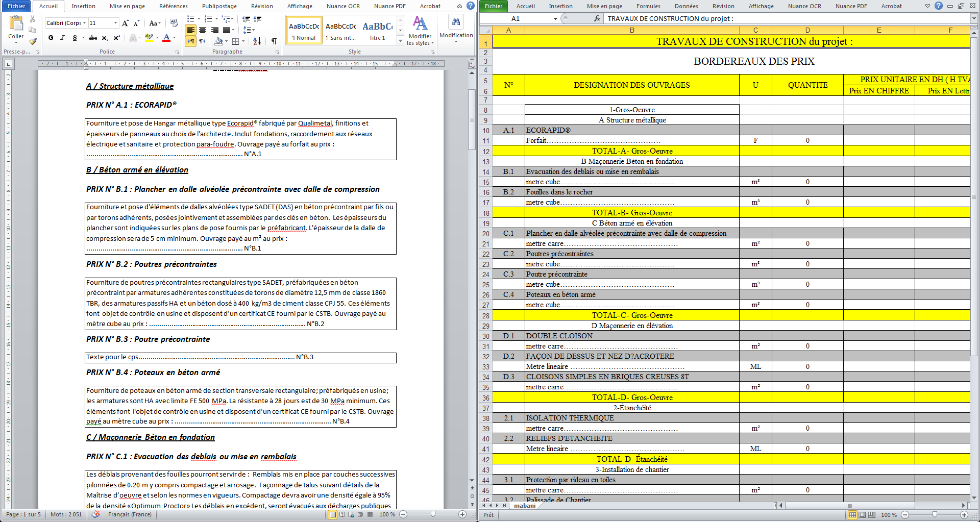Expand the styles gallery More arrow

400,41
